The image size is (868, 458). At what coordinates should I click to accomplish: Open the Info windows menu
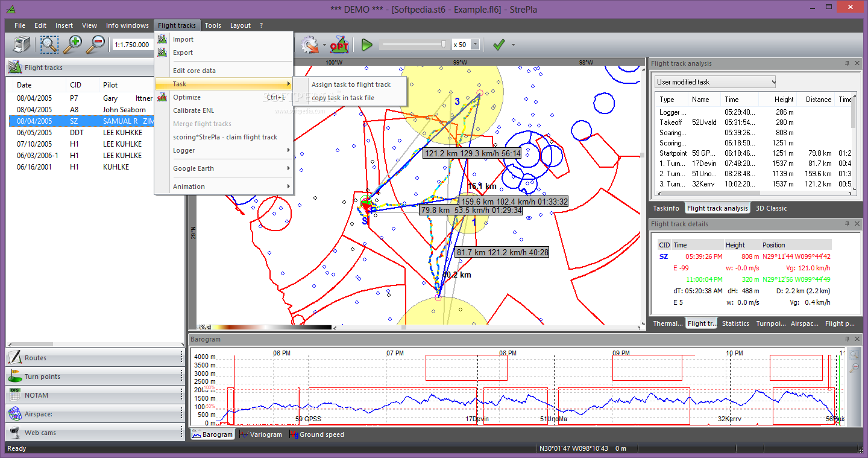127,25
